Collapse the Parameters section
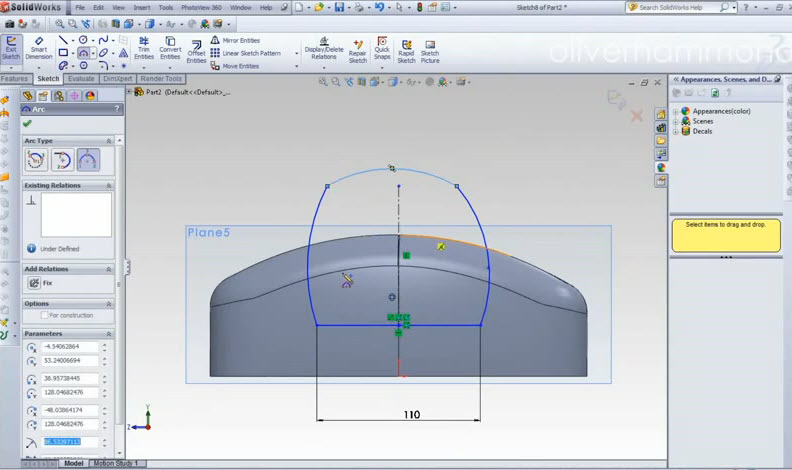The width and height of the screenshot is (792, 470). (109, 334)
